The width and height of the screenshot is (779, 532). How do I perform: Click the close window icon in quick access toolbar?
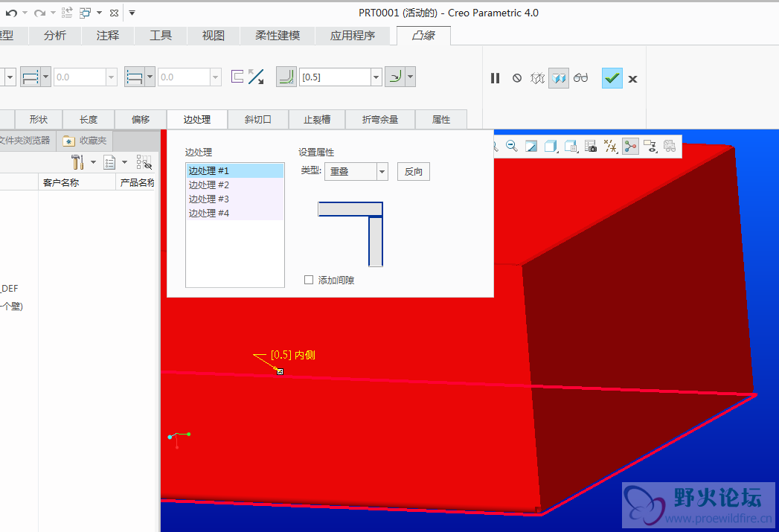click(114, 13)
